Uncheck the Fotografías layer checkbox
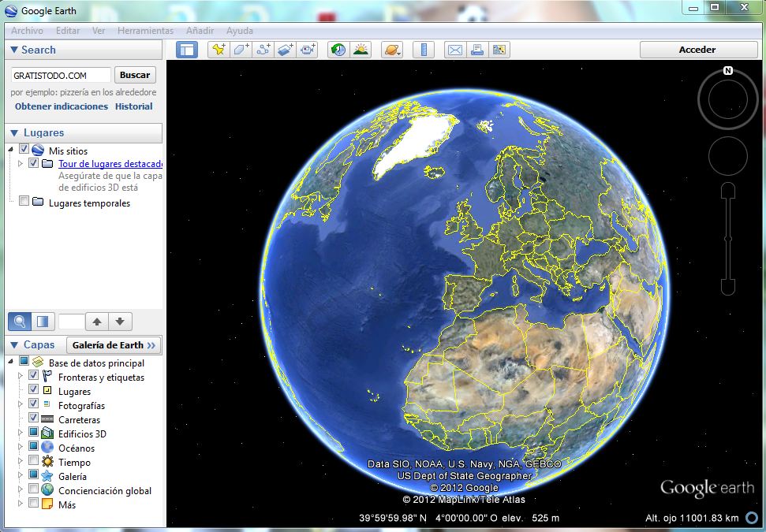The image size is (766, 532). tap(33, 404)
